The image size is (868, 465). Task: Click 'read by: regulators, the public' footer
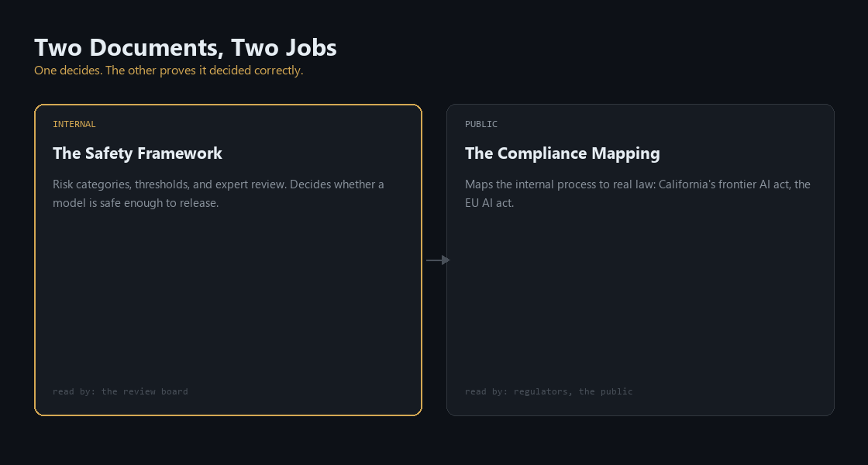(x=549, y=391)
